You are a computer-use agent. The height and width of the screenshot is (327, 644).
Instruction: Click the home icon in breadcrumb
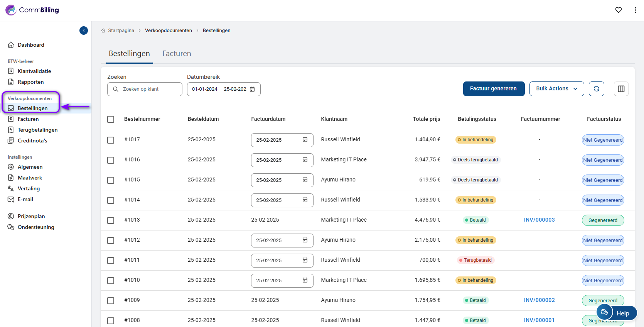point(103,30)
